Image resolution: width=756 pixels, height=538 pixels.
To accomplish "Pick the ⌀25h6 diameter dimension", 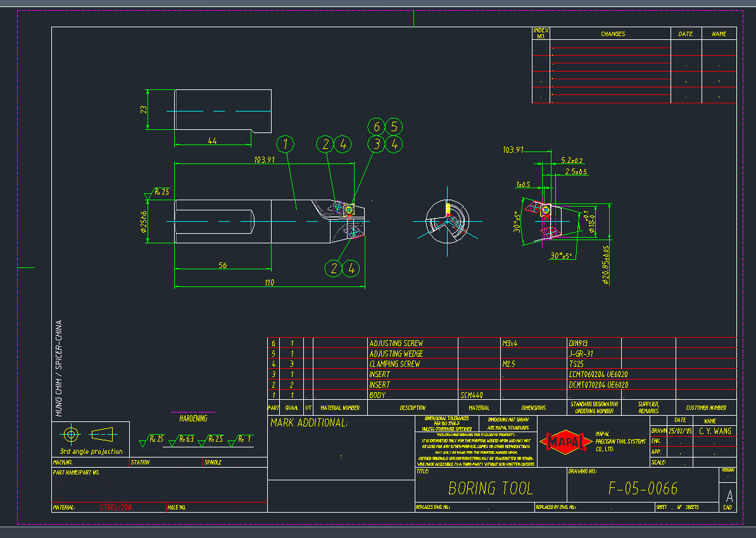I will pyautogui.click(x=144, y=221).
